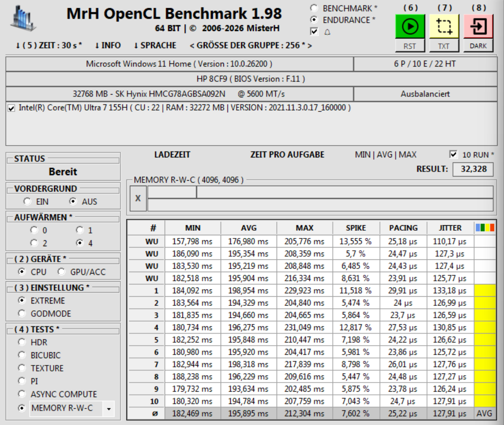The height and width of the screenshot is (425, 504).
Task: Select AUFWÄRMEN 2 radio option
Action: pyautogui.click(x=34, y=243)
